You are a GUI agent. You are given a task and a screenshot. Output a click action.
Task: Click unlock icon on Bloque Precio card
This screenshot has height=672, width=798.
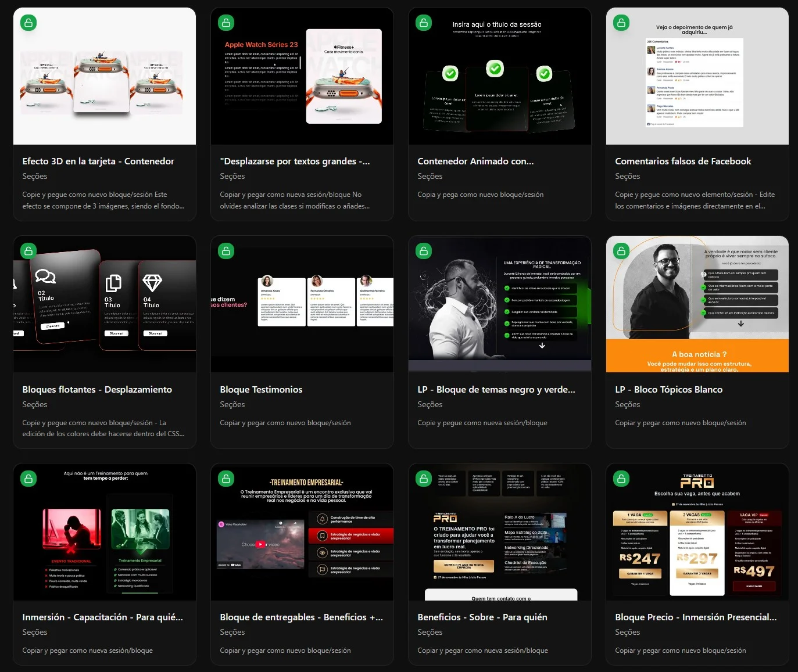[621, 479]
